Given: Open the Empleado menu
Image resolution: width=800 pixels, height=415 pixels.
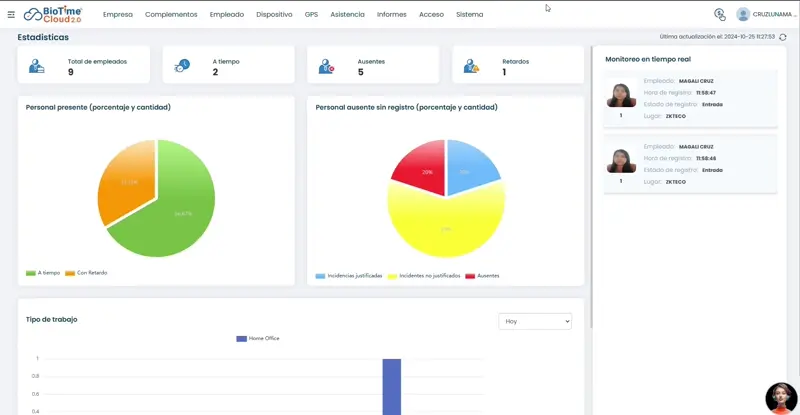Looking at the screenshot, I should [x=227, y=15].
